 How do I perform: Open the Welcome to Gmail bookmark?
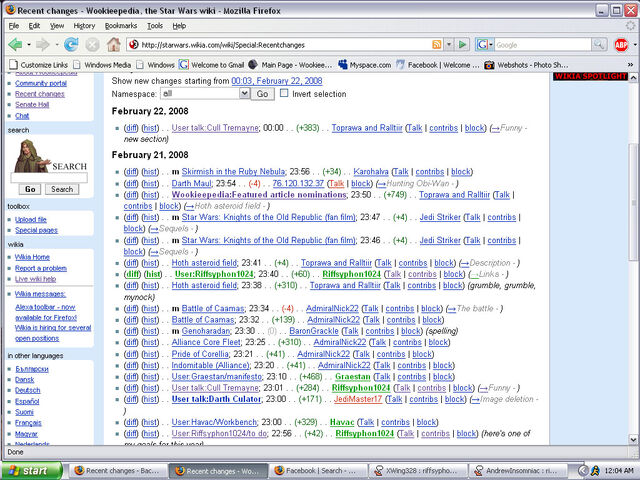click(212, 65)
